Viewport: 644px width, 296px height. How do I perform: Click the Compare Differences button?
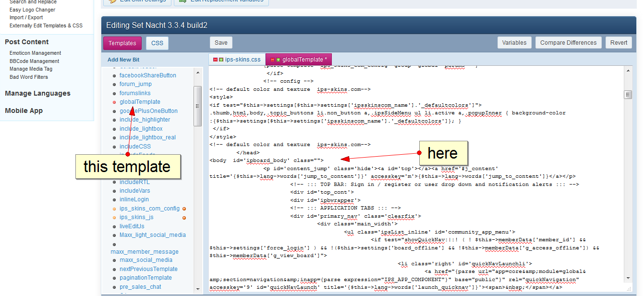click(x=569, y=43)
